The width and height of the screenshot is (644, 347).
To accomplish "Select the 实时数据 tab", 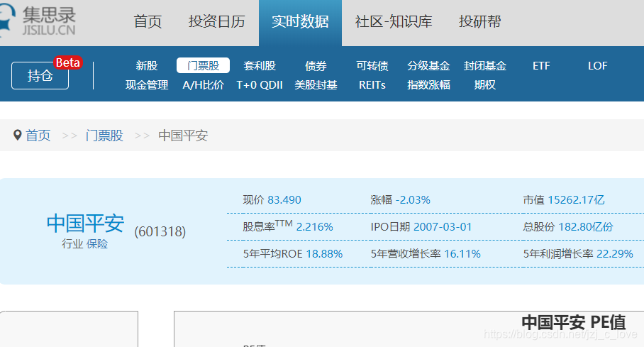I will coord(300,22).
